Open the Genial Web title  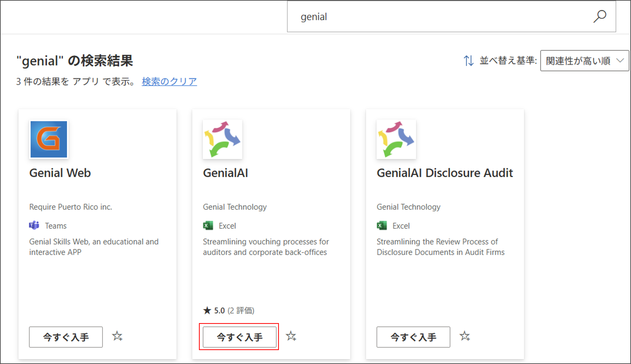coord(60,173)
